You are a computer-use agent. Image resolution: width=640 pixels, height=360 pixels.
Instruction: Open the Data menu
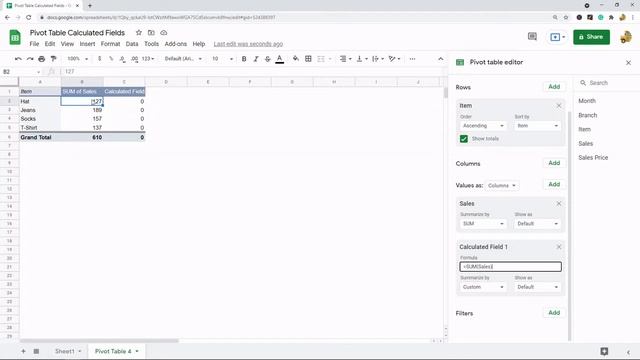(132, 44)
